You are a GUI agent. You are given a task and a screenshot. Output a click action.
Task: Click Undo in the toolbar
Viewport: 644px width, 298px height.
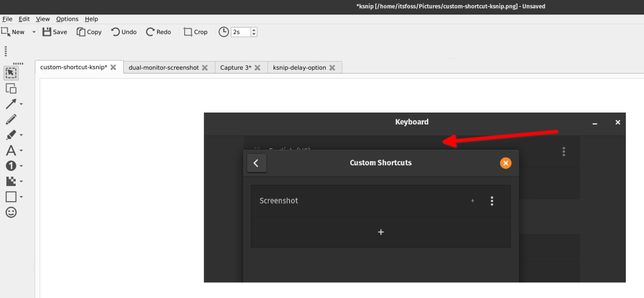tap(124, 32)
